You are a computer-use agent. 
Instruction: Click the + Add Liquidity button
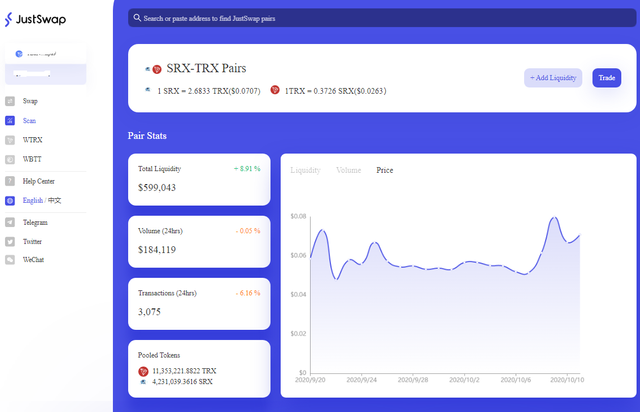(553, 78)
